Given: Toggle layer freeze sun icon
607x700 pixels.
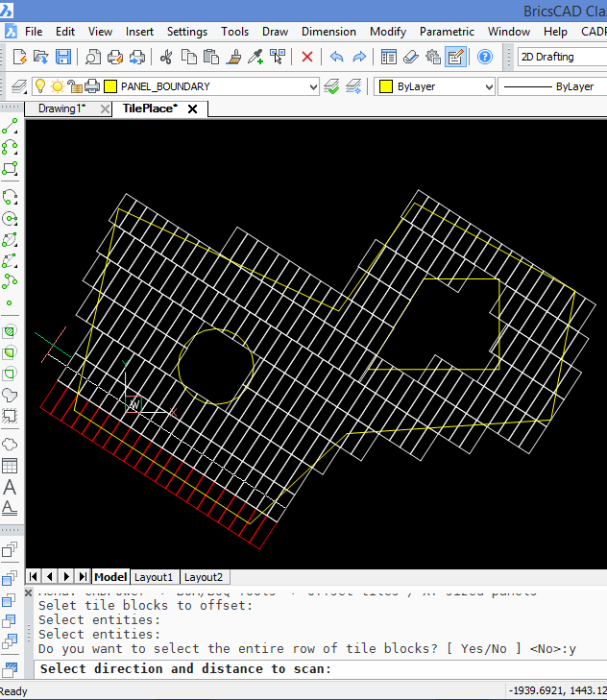Looking at the screenshot, I should tap(58, 86).
